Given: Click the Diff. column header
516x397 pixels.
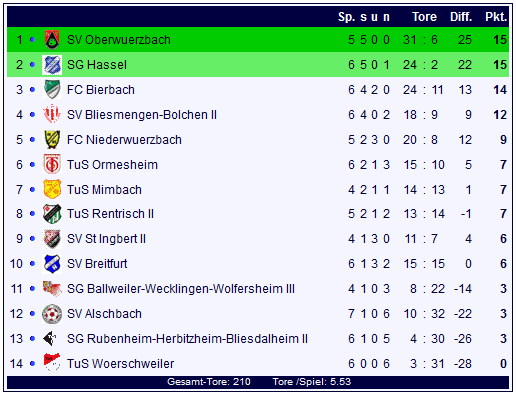Looking at the screenshot, I should (461, 17).
